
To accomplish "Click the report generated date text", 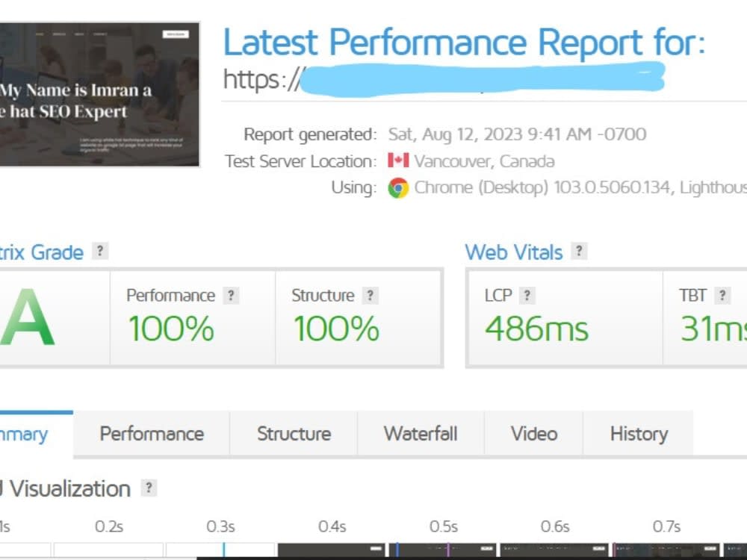I will pos(517,134).
